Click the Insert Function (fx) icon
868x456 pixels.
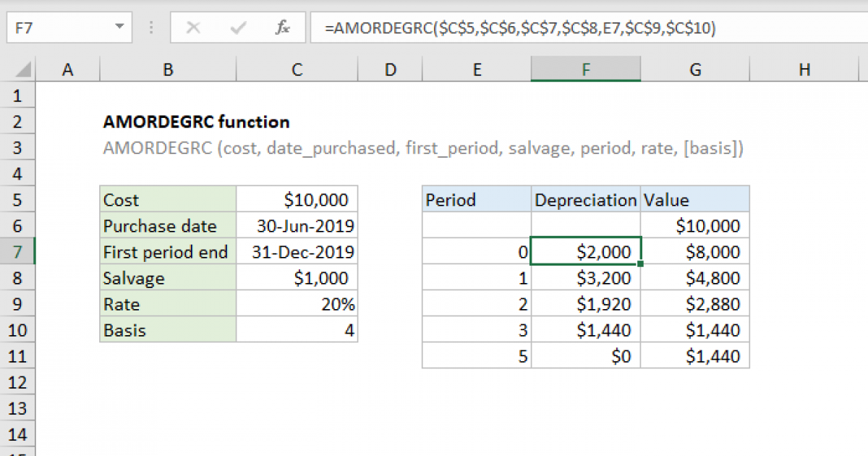tap(282, 28)
